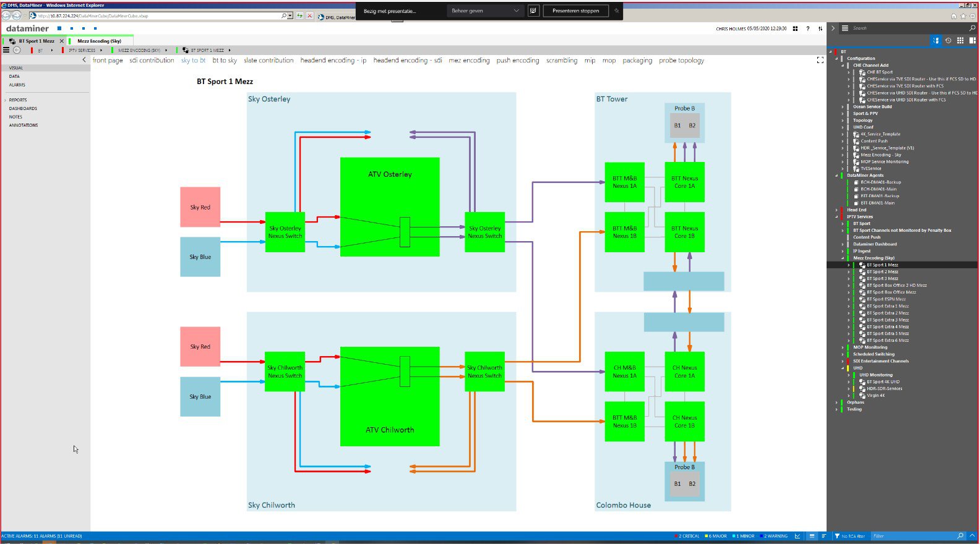Click the 2 CRITICAL alarm counter
Image resolution: width=980 pixels, height=544 pixels.
point(687,536)
